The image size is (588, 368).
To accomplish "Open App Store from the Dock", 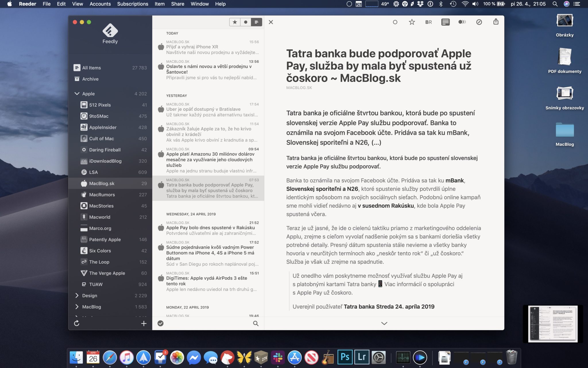I will tap(295, 357).
